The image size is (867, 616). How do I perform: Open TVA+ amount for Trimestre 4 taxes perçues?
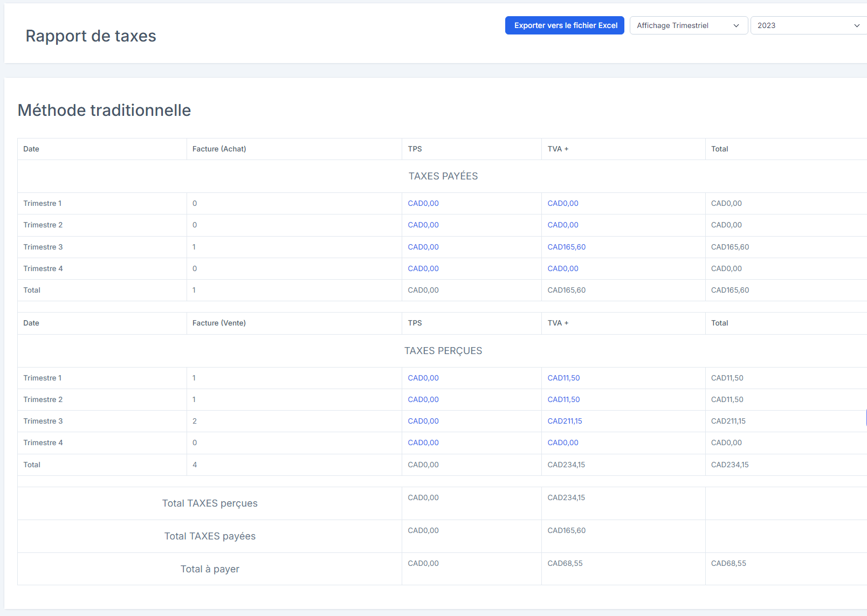pyautogui.click(x=563, y=442)
